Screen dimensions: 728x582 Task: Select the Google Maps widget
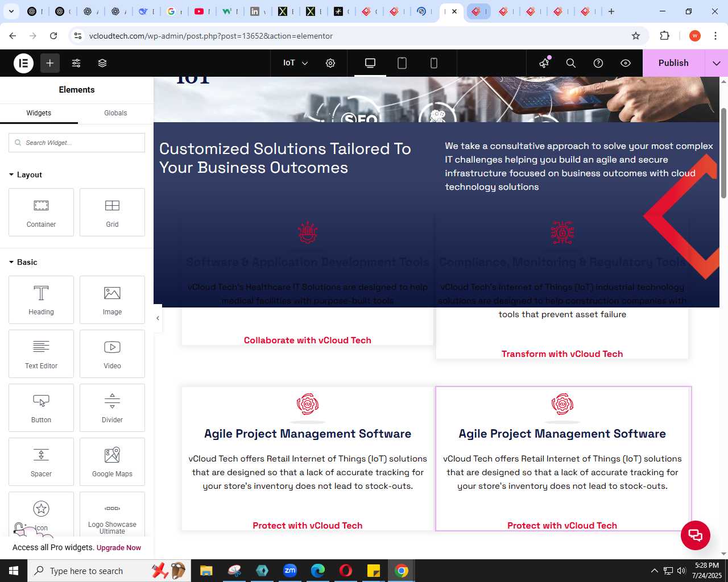[112, 462]
